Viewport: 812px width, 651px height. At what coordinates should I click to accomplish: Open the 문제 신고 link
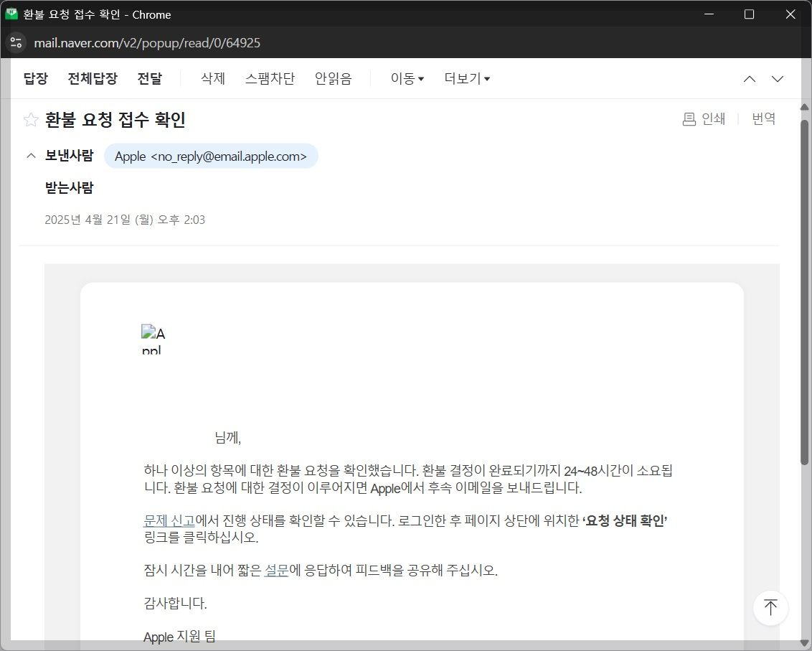[x=169, y=520]
